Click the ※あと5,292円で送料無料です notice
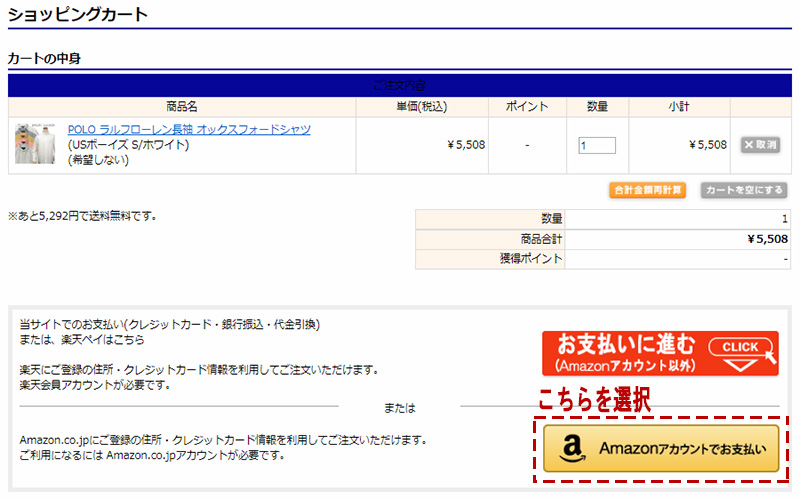 82,216
